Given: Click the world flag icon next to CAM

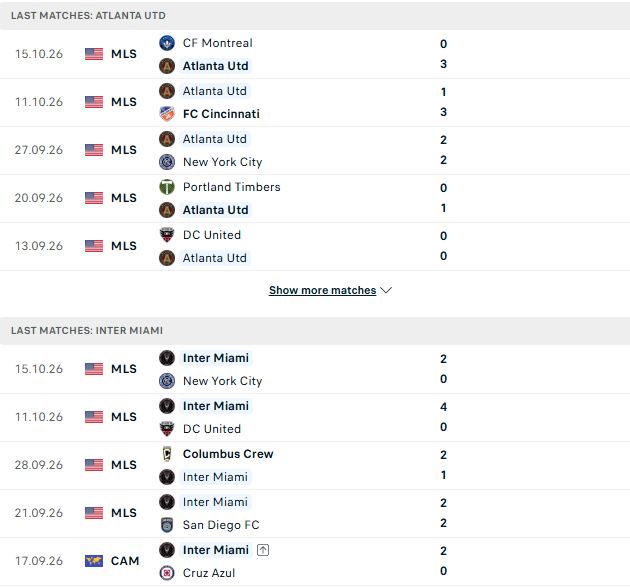Looking at the screenshot, I should (x=94, y=560).
